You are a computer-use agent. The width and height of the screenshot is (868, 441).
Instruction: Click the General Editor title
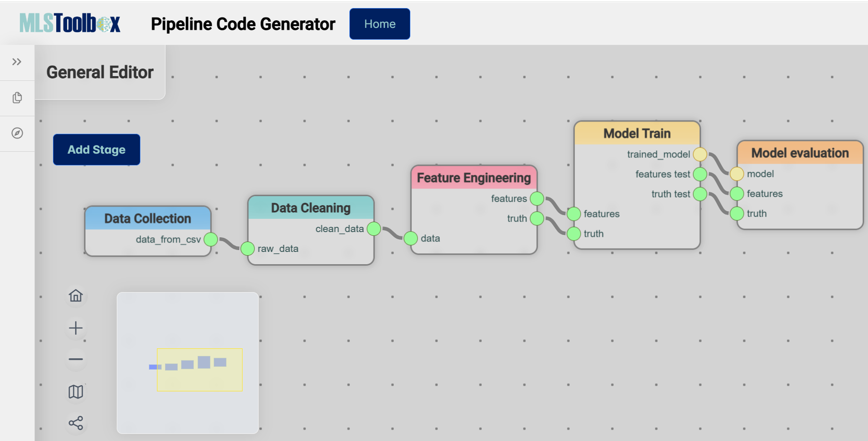pos(100,72)
